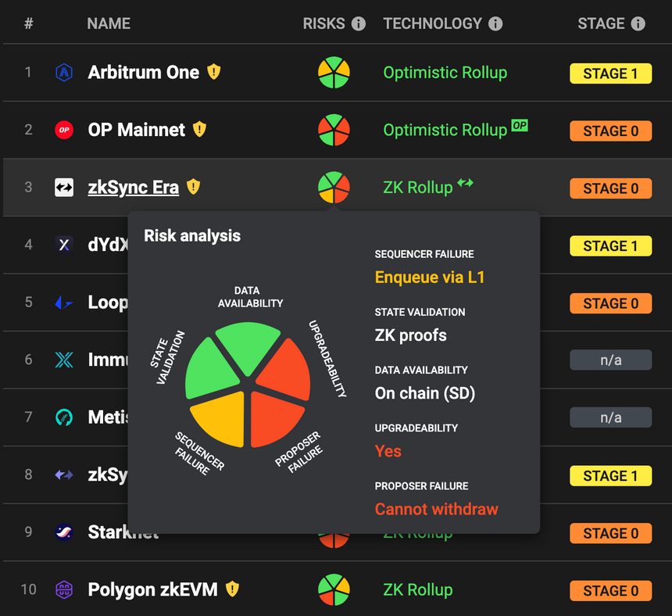Click the NAME column header
Image resolution: width=672 pixels, height=616 pixels.
point(109,23)
